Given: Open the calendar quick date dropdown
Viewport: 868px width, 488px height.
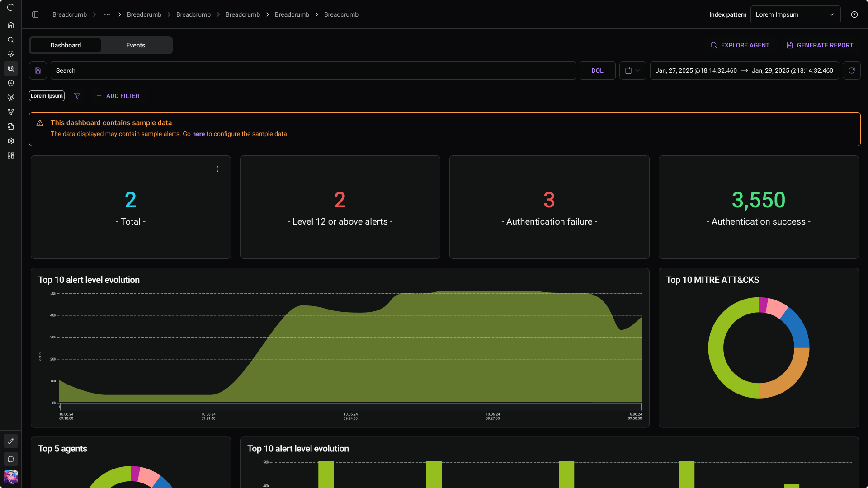Looking at the screenshot, I should (632, 70).
